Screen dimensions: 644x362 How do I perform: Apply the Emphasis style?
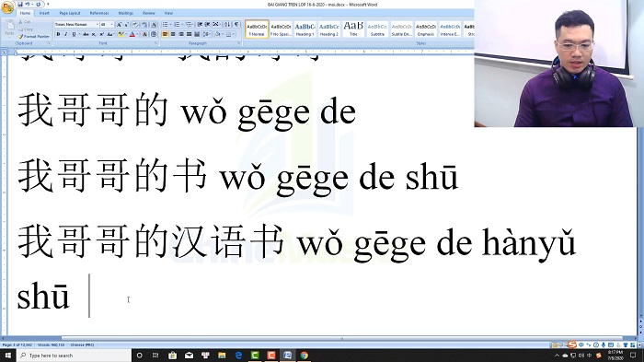[x=426, y=29]
